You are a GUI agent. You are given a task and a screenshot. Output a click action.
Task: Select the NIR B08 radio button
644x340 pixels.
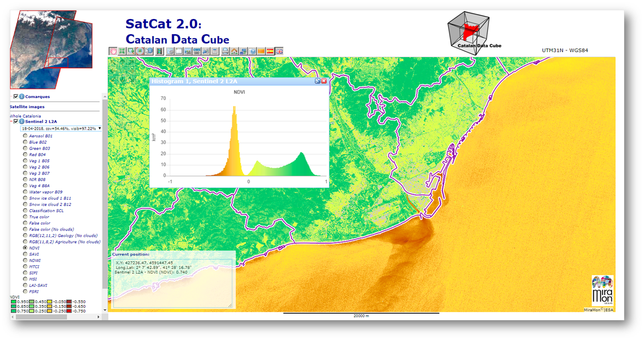coord(25,179)
